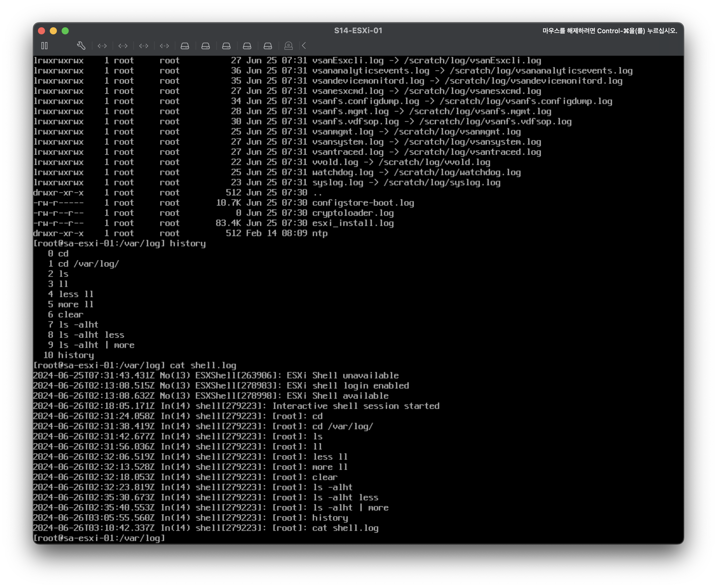The image size is (717, 588).
Task: Click the yellow minimize window button
Action: coord(53,31)
